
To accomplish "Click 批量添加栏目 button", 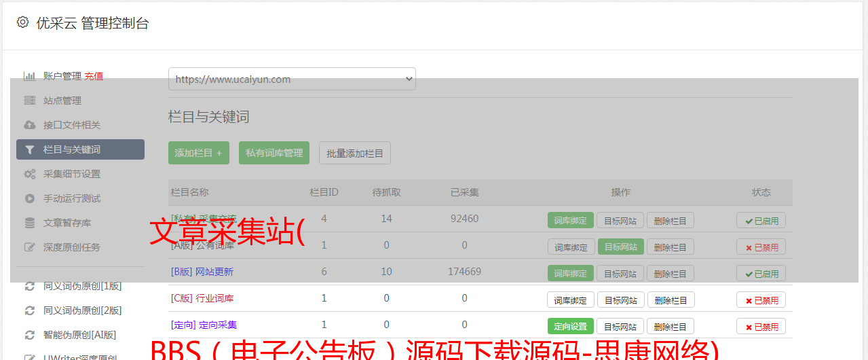I will tap(355, 153).
